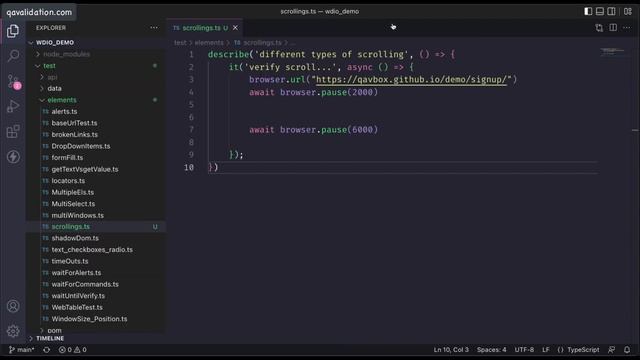Image resolution: width=640 pixels, height=360 pixels.
Task: Click the minimap code overview
Action: pos(612,51)
